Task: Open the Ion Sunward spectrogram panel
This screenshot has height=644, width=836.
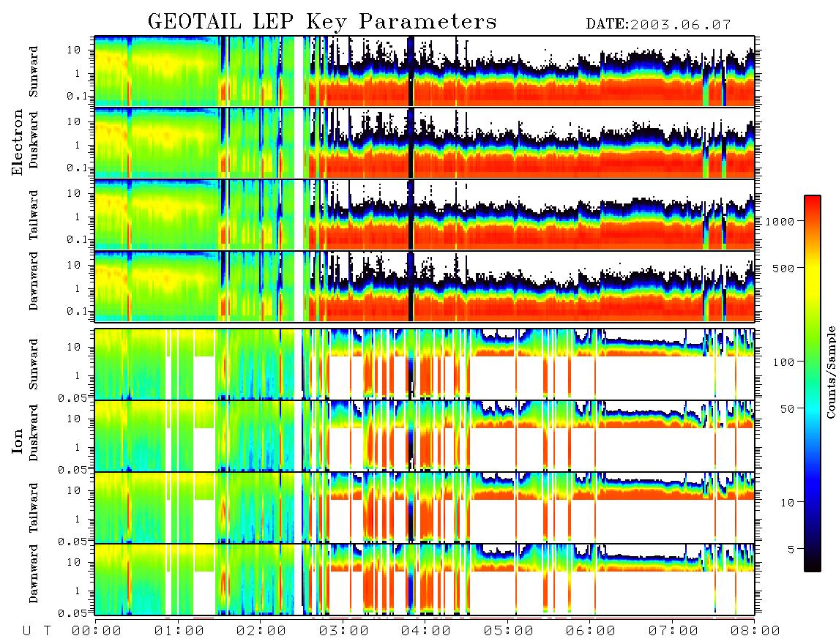Action: pyautogui.click(x=425, y=364)
